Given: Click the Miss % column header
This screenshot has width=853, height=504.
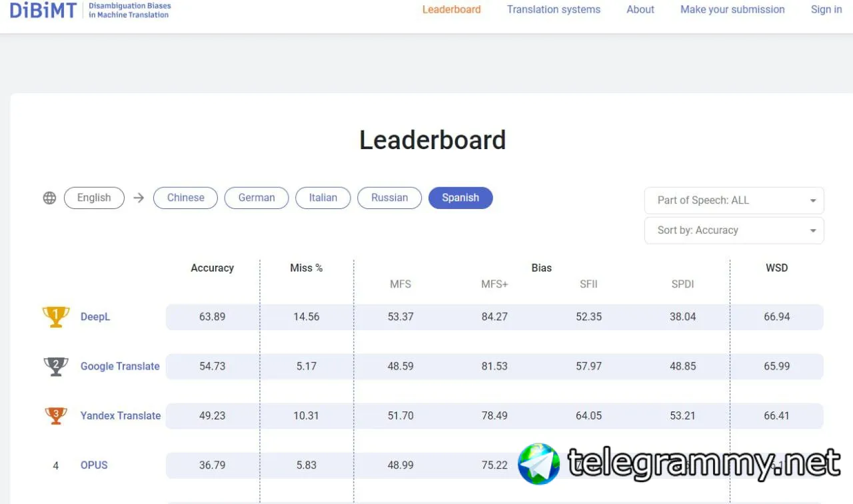Looking at the screenshot, I should (x=307, y=268).
